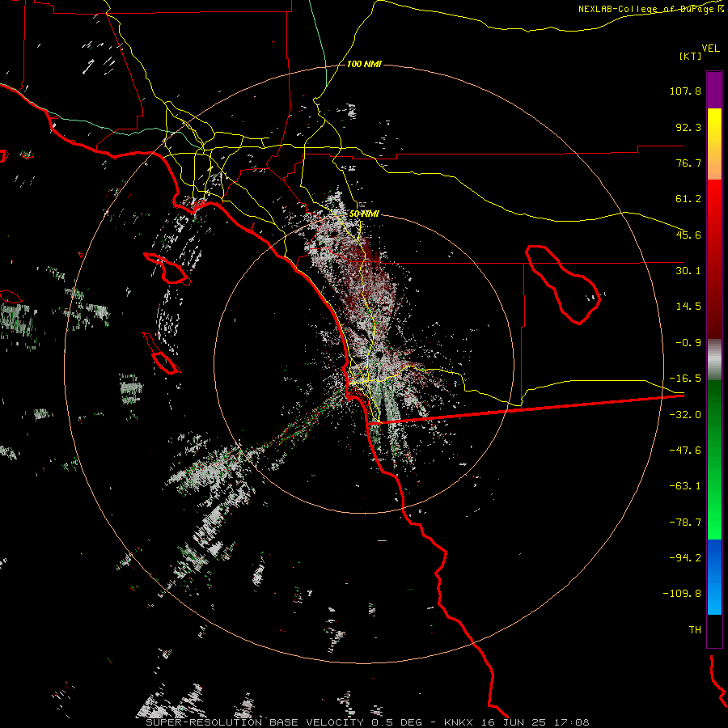Click the -0.9 velocity scale value
This screenshot has width=728, height=728.
(x=688, y=343)
